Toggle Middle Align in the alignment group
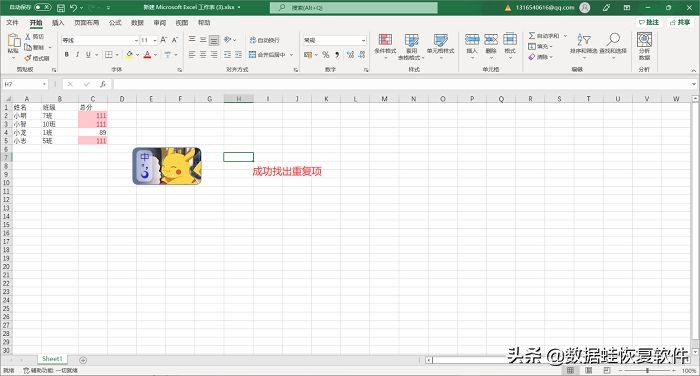 point(203,40)
